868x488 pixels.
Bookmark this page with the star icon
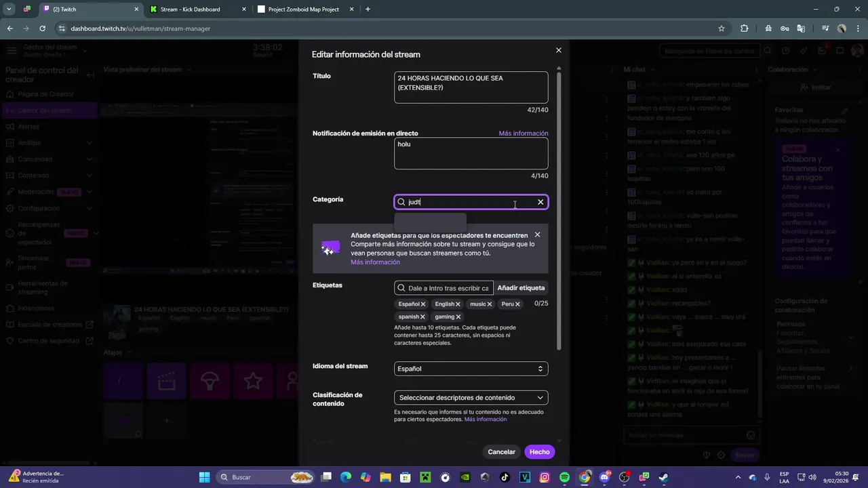point(722,28)
